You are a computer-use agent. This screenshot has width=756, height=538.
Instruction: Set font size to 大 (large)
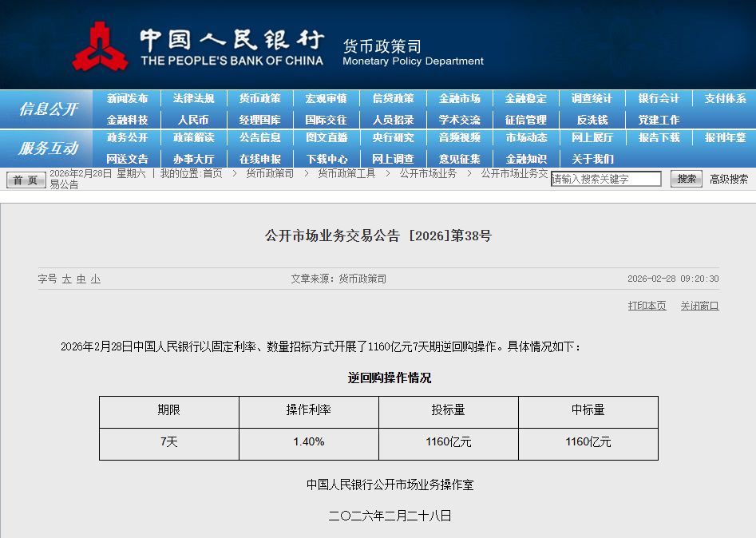[67, 279]
